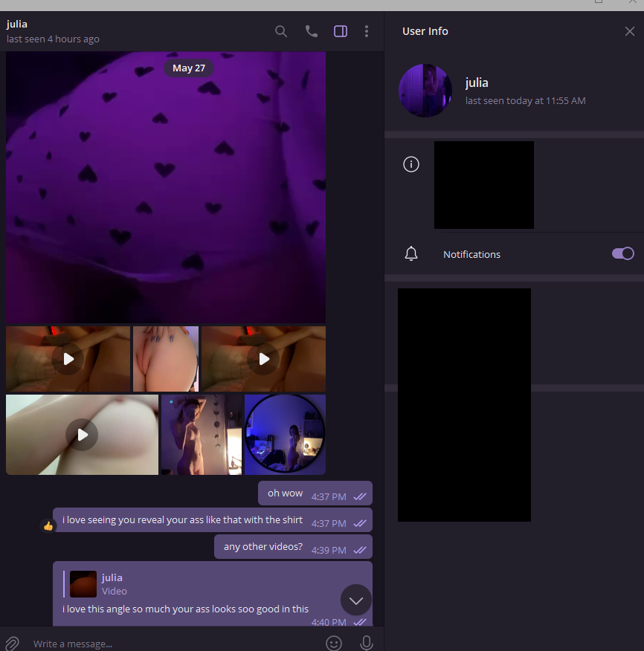Focus the "Write a message..." field
Viewport: 644px width, 651px height.
[x=175, y=644]
